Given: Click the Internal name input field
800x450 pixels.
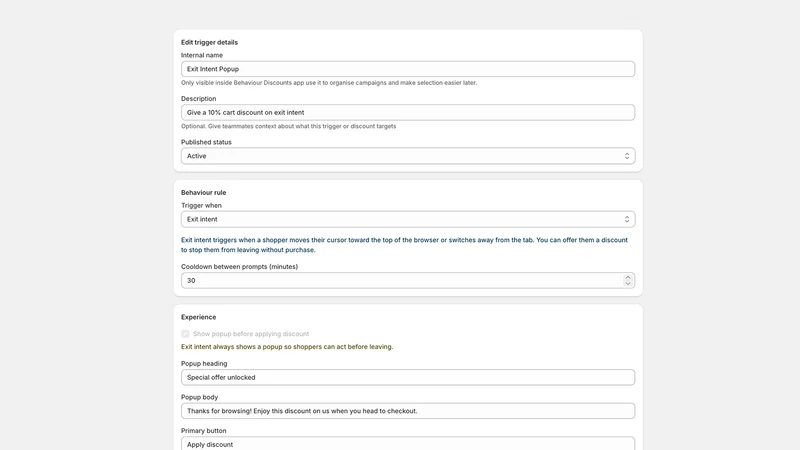Looking at the screenshot, I should point(408,69).
